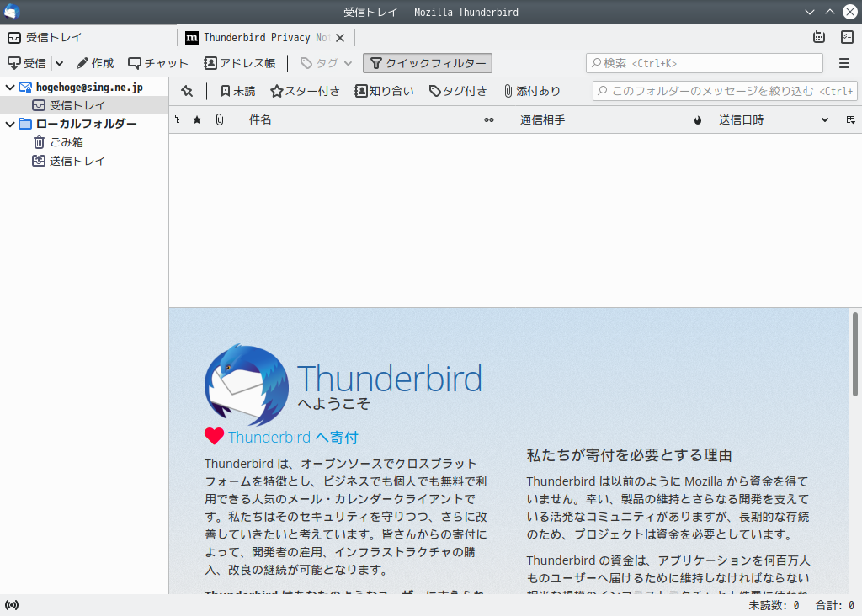This screenshot has width=862, height=616.
Task: Maximize the Thunderbird window
Action: (830, 12)
